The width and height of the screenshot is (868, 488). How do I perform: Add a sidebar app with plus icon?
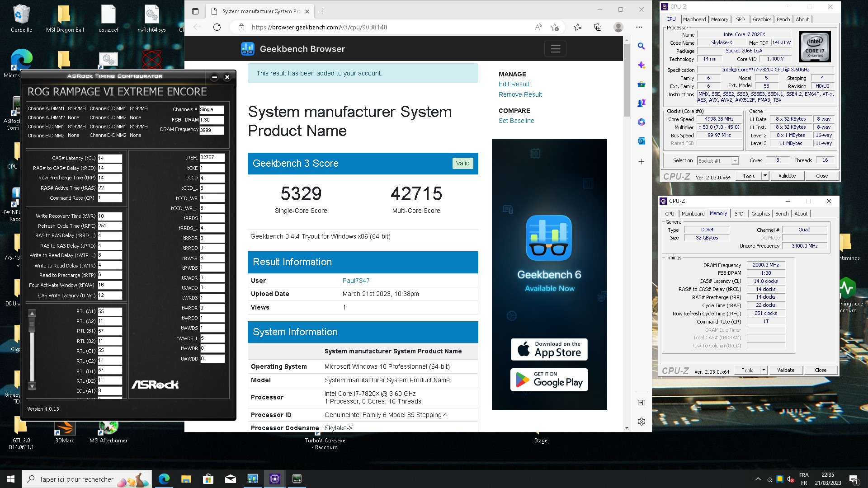(641, 161)
